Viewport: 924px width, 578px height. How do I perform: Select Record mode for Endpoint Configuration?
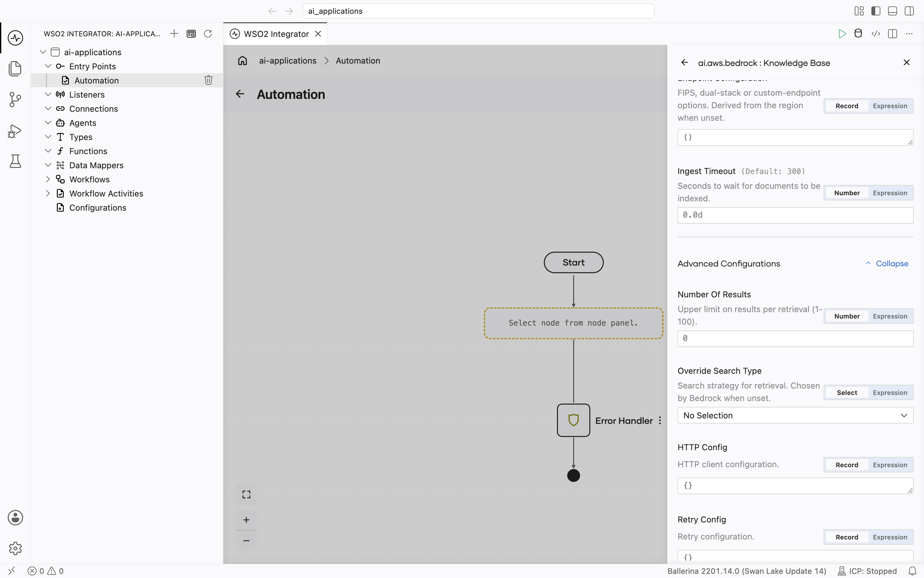click(847, 106)
